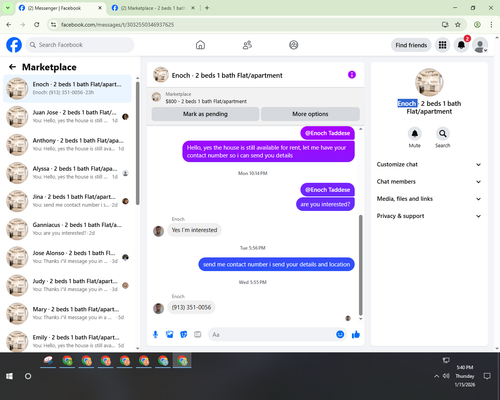Open Alyssa conversation
500x400 pixels.
[67, 173]
